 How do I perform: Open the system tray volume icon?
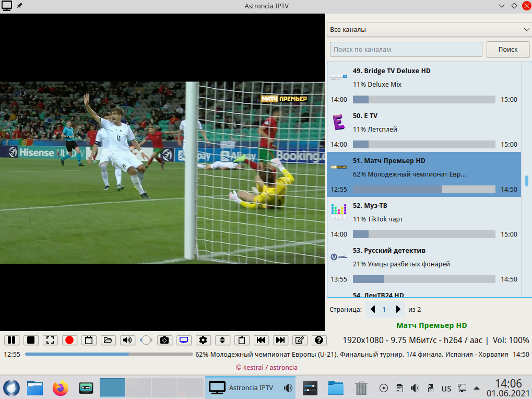[415, 388]
